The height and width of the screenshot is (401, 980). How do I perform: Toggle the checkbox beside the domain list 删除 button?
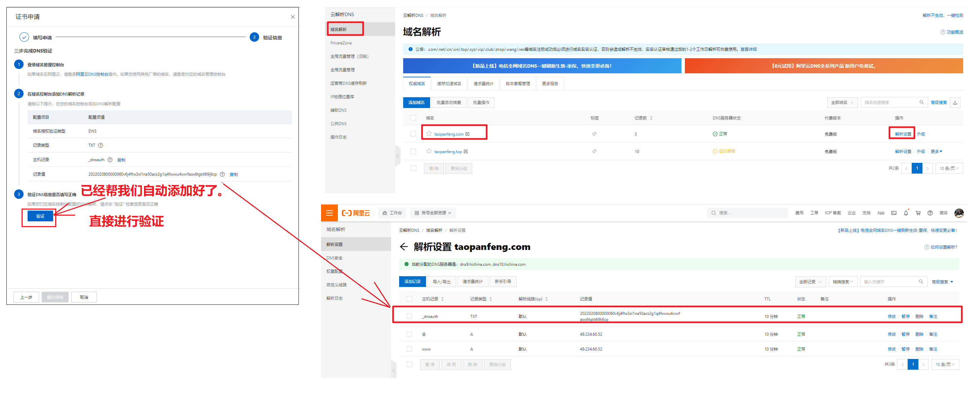[413, 168]
